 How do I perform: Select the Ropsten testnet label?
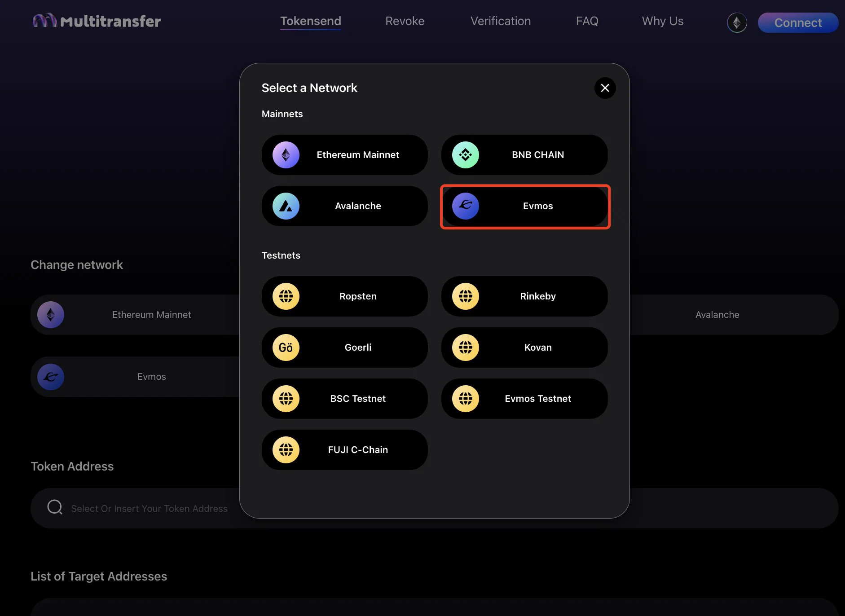click(358, 296)
